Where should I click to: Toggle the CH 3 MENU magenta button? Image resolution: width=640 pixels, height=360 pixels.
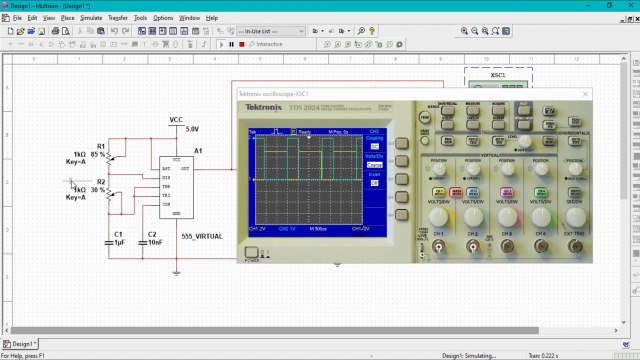pyautogui.click(x=507, y=192)
